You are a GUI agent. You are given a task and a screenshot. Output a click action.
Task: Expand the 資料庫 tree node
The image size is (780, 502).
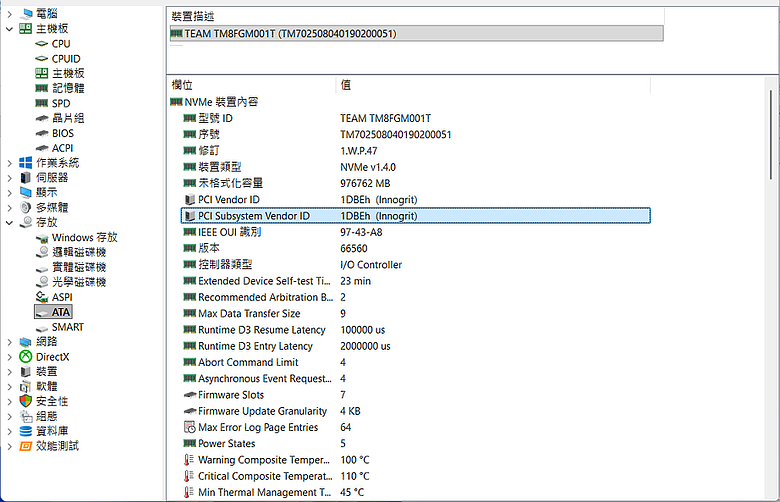[x=9, y=431]
